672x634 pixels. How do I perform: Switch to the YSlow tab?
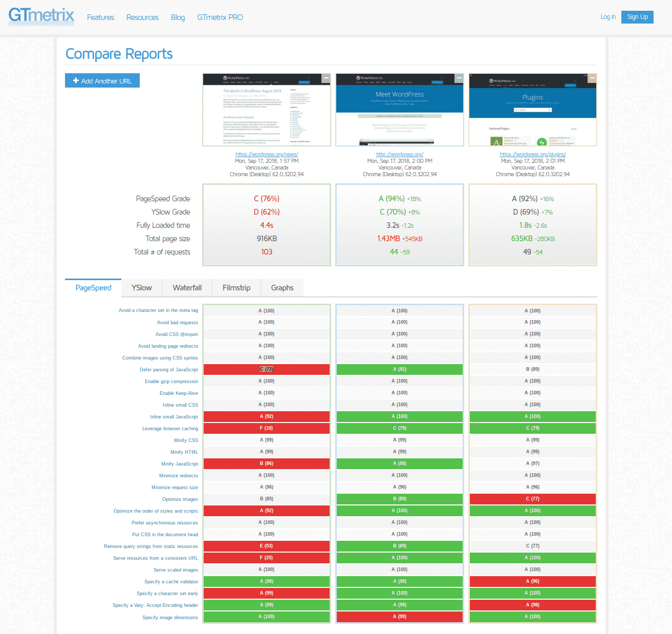(x=142, y=288)
